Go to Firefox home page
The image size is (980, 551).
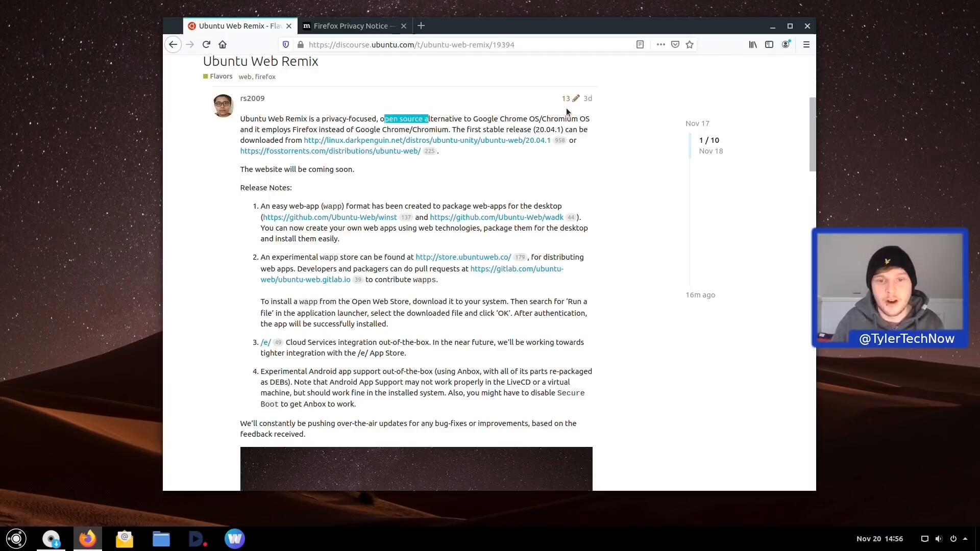click(x=223, y=44)
